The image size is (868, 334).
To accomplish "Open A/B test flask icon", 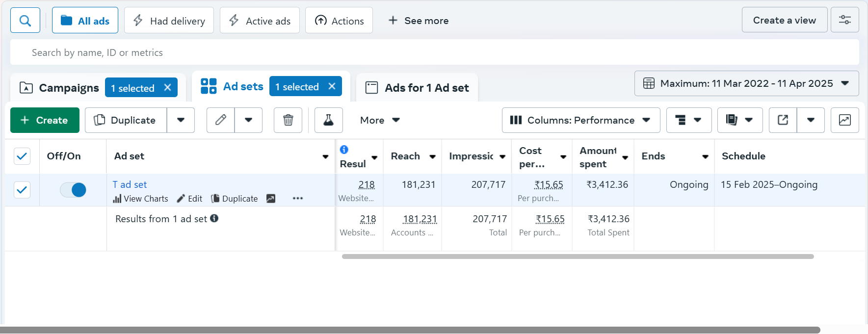I will [328, 120].
